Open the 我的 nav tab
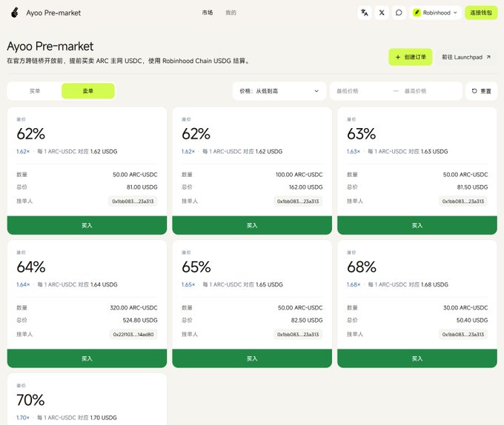Viewport: 504px width, 425px height. 231,13
